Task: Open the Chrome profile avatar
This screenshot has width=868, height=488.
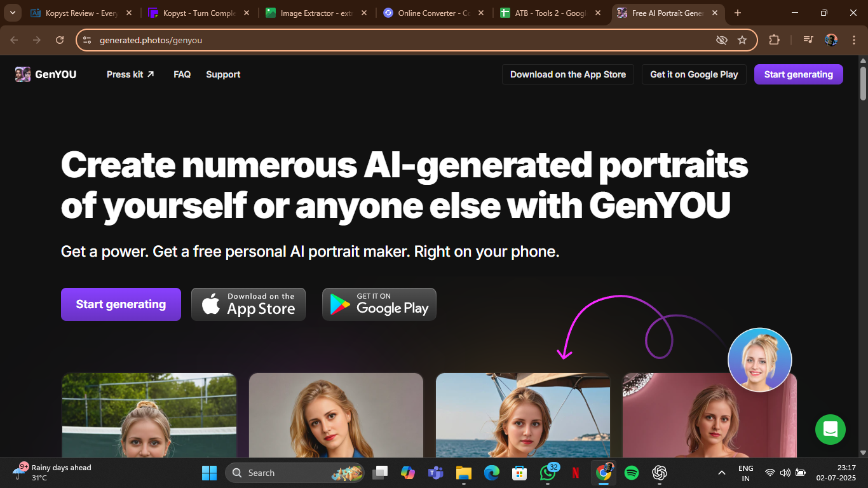Action: [831, 40]
